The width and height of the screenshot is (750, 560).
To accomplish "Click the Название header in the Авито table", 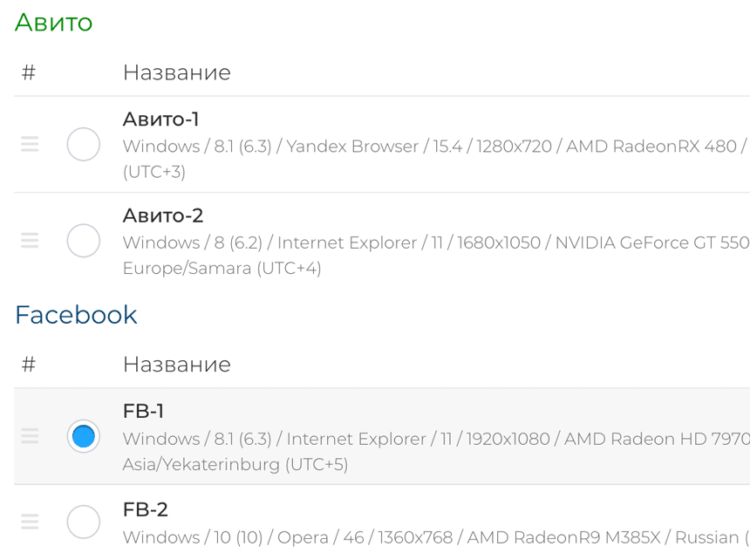I will click(177, 72).
